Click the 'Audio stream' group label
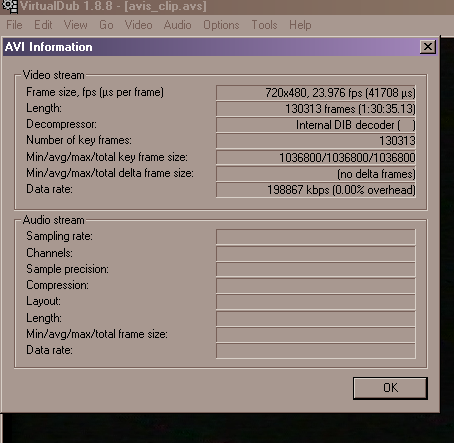Viewport: 454px width, 443px height. tap(53, 220)
